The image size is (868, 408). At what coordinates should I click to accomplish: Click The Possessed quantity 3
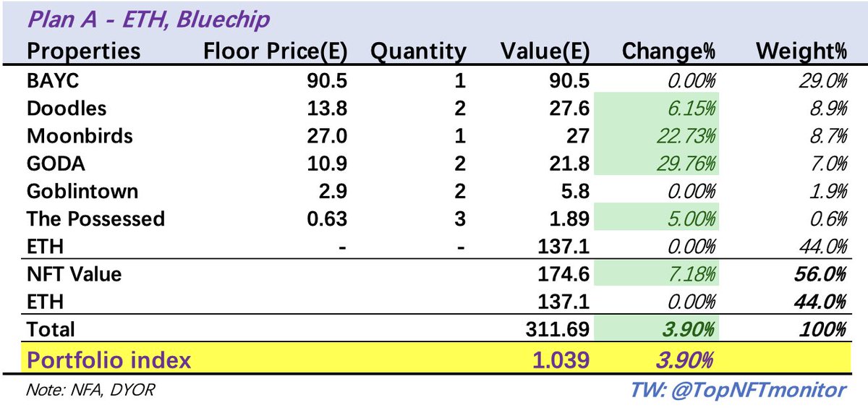pos(461,218)
